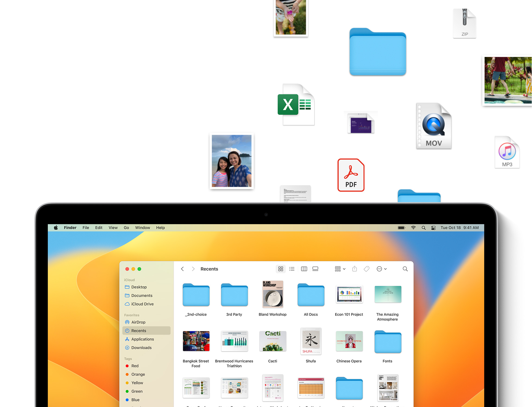The width and height of the screenshot is (532, 407).
Task: Switch Finder to list view
Action: [x=292, y=269]
